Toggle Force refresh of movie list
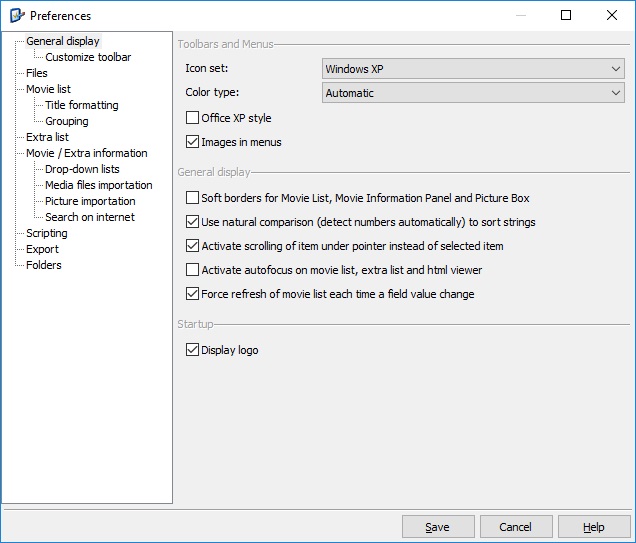 193,294
